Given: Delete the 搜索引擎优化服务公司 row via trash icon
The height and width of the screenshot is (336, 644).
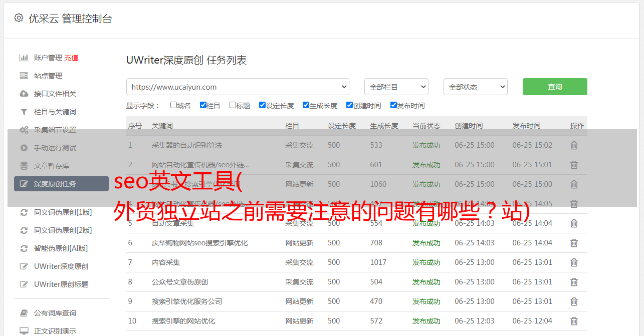Looking at the screenshot, I should [x=574, y=301].
